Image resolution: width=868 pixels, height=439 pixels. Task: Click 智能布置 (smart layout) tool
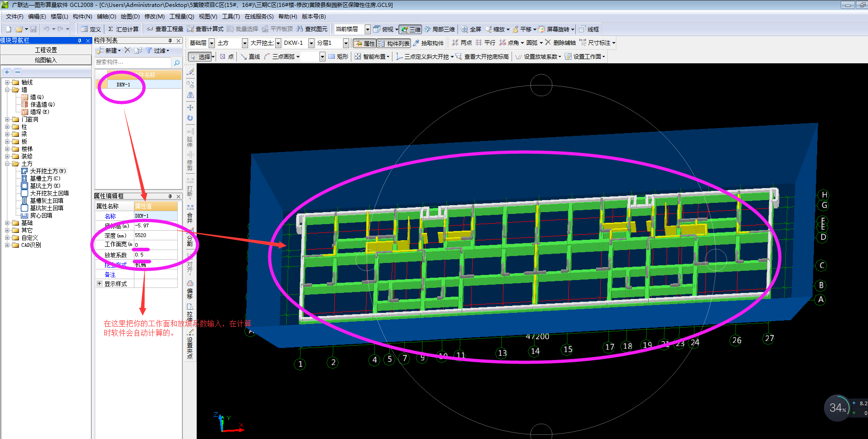[372, 57]
